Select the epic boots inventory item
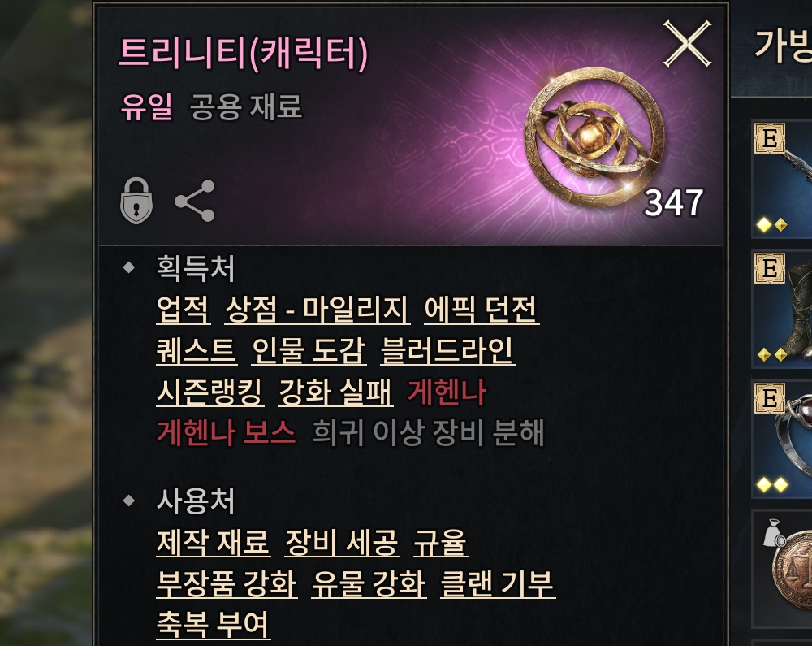Viewport: 812px width, 646px height. coord(782,309)
